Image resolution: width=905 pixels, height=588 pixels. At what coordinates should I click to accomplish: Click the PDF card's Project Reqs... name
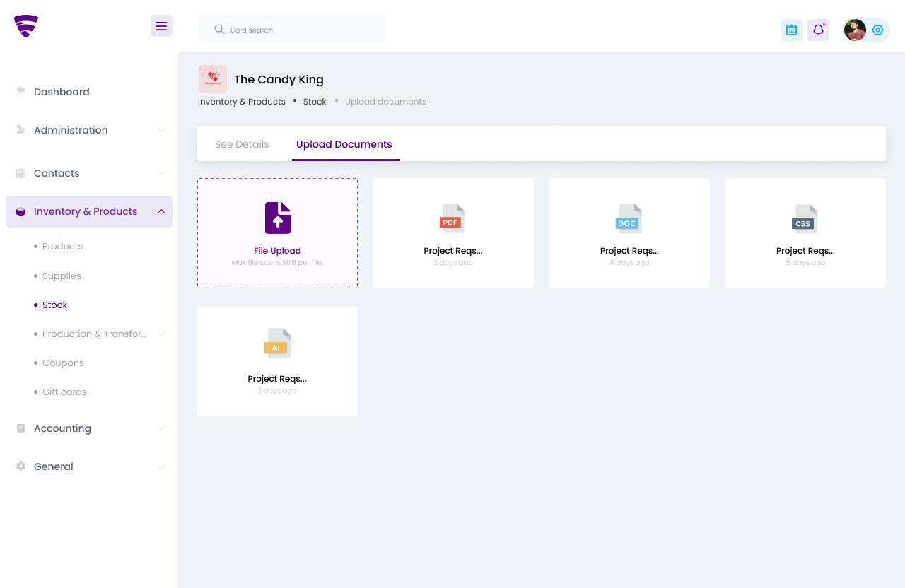[x=453, y=251]
